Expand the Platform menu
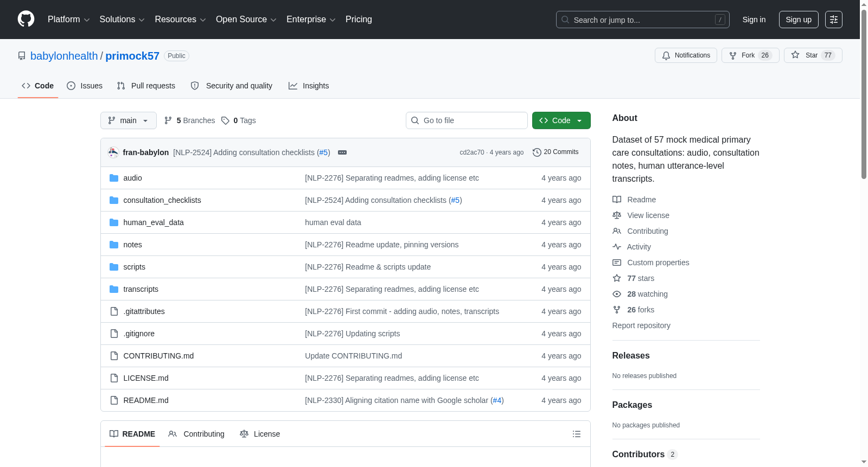 pyautogui.click(x=68, y=20)
